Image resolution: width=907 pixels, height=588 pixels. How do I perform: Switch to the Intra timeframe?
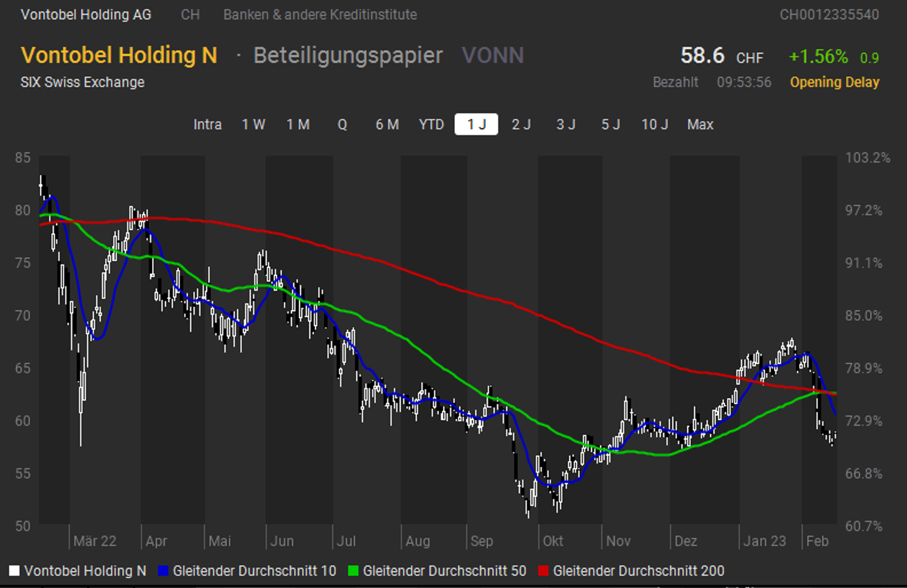tap(208, 124)
